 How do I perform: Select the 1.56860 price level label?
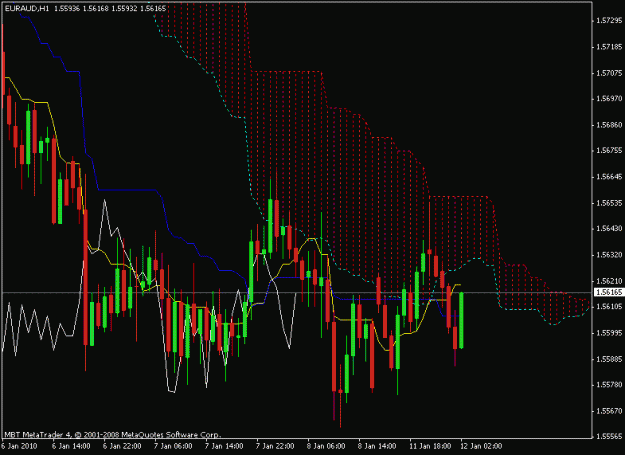(x=609, y=125)
